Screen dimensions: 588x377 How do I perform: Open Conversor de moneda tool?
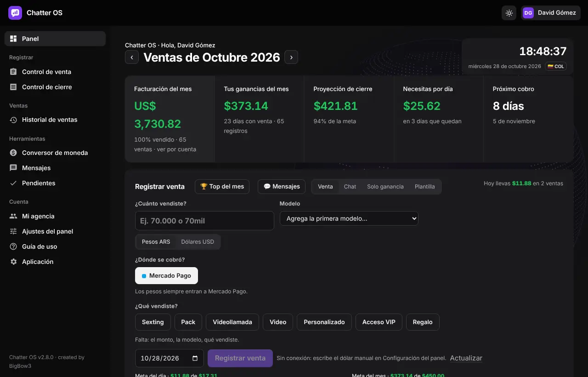pos(55,153)
